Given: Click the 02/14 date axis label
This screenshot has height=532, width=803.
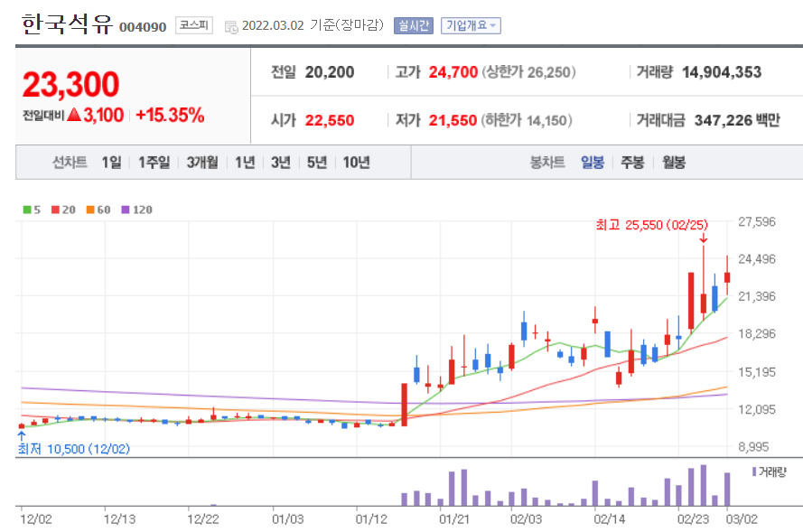Looking at the screenshot, I should coord(609,518).
